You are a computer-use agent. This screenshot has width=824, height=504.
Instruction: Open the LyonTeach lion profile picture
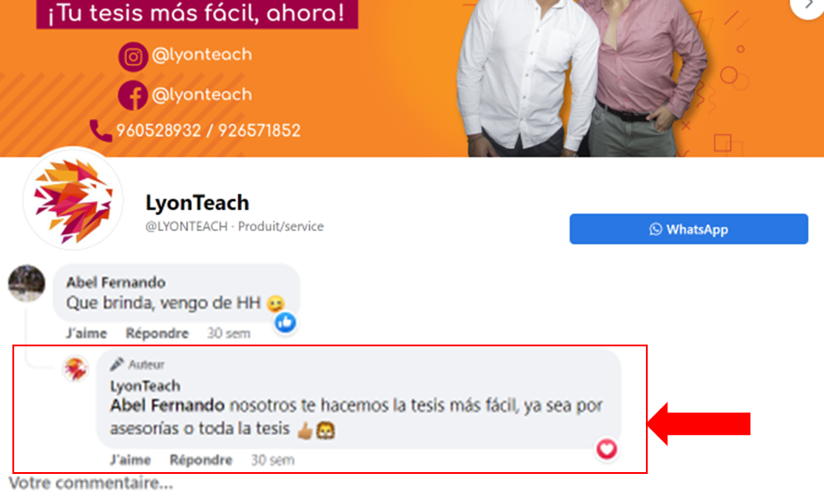73,199
